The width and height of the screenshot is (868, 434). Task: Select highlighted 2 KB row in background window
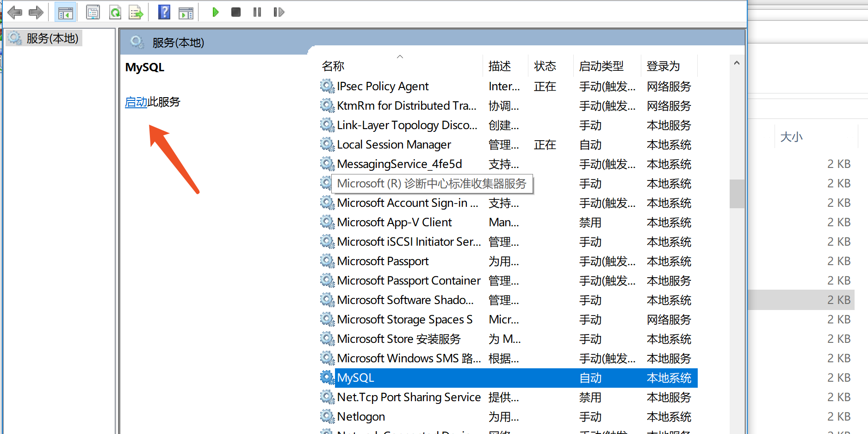click(x=801, y=300)
